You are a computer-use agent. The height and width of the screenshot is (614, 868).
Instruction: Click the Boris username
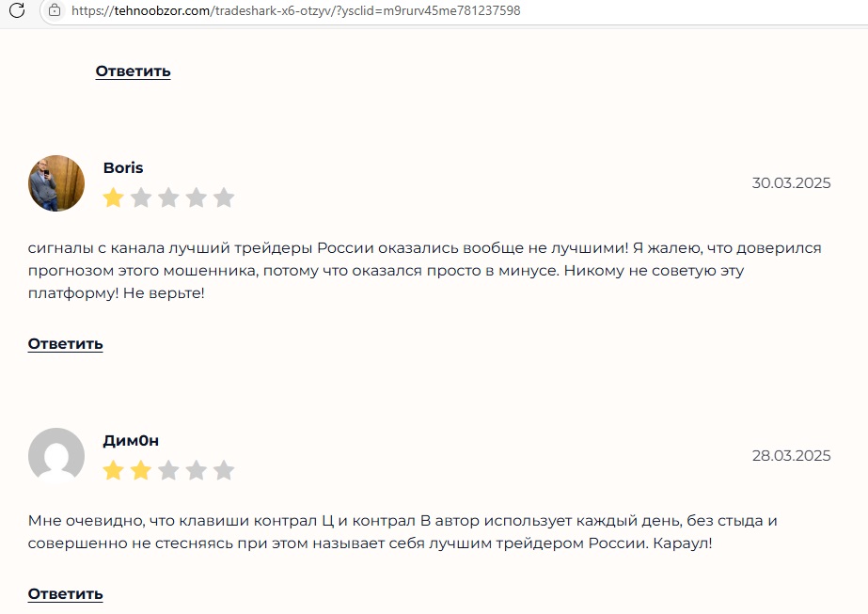pos(123,167)
